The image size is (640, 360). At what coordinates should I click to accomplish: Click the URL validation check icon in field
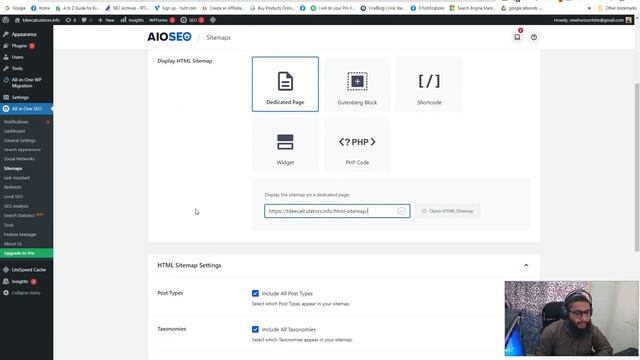click(401, 211)
